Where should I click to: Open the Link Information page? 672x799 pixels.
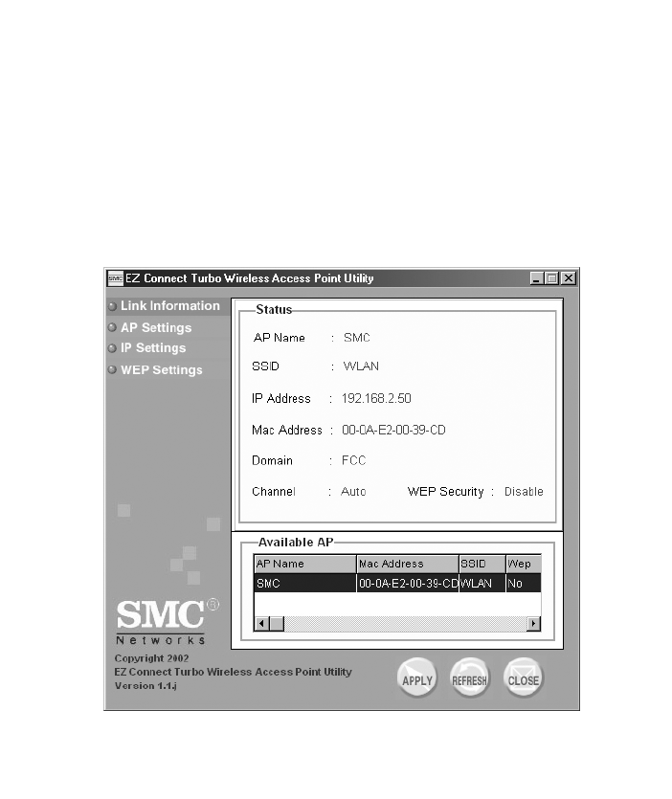(169, 306)
